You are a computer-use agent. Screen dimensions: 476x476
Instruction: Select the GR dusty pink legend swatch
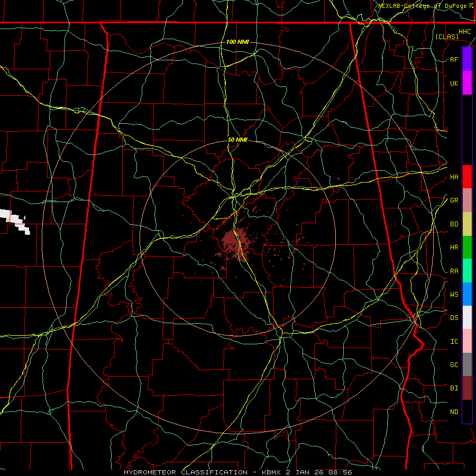pyautogui.click(x=467, y=200)
